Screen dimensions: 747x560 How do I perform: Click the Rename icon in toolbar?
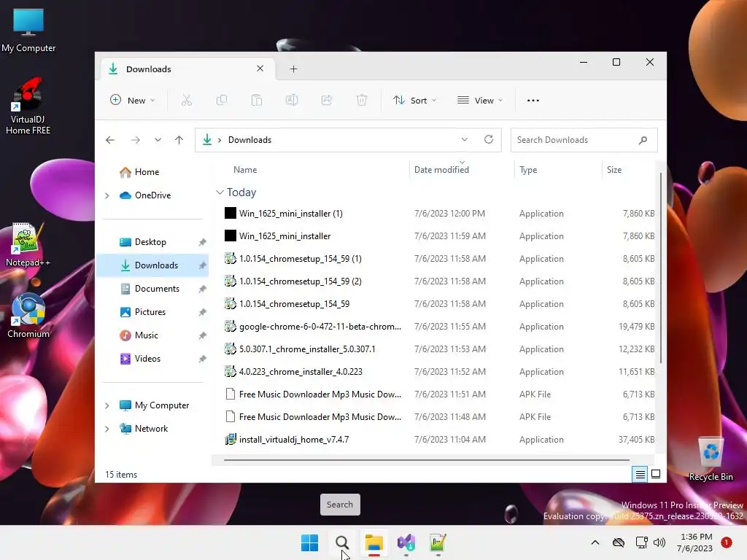click(292, 100)
